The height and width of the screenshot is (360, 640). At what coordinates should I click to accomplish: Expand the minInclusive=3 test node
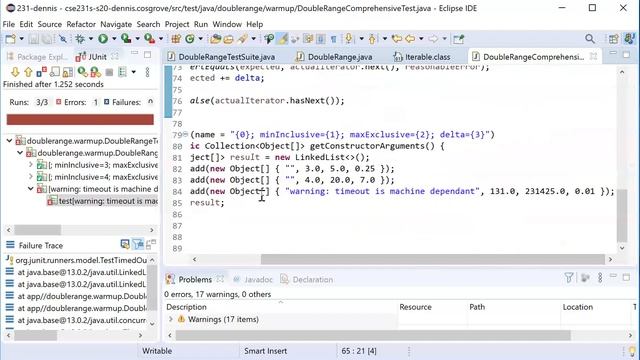tap(31, 165)
